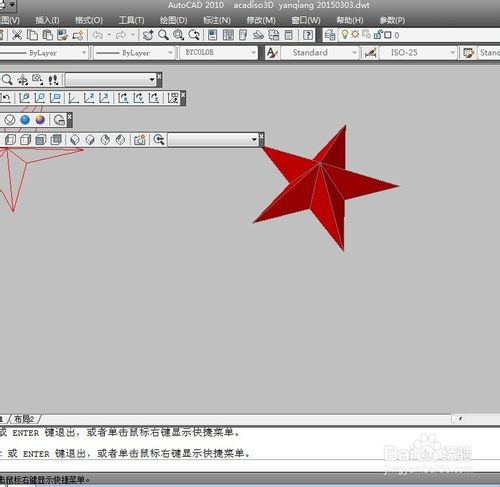500x487 pixels.
Task: Click the Help question mark icon
Action: 308,35
